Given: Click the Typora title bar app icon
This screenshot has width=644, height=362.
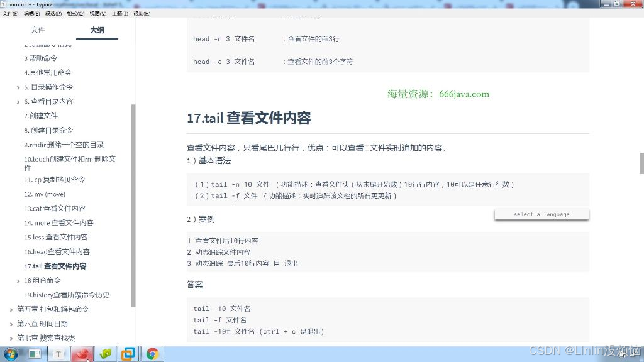Looking at the screenshot, I should click(4, 4).
